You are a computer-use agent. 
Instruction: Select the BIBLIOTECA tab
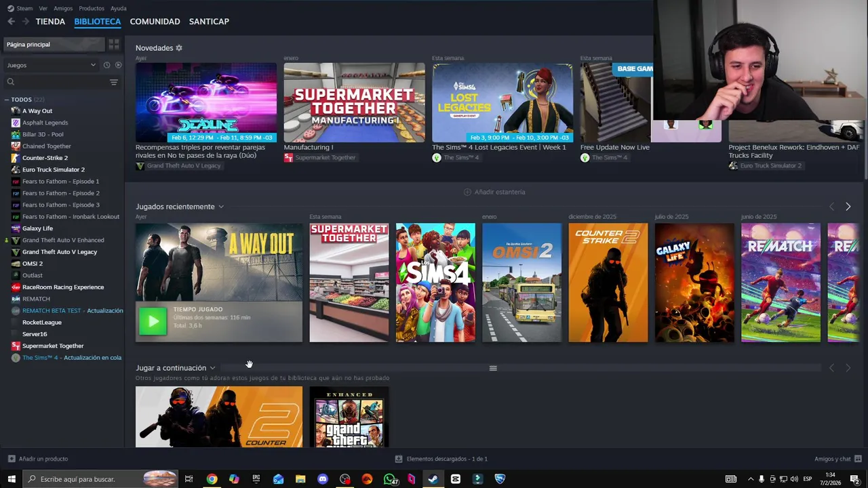point(98,22)
